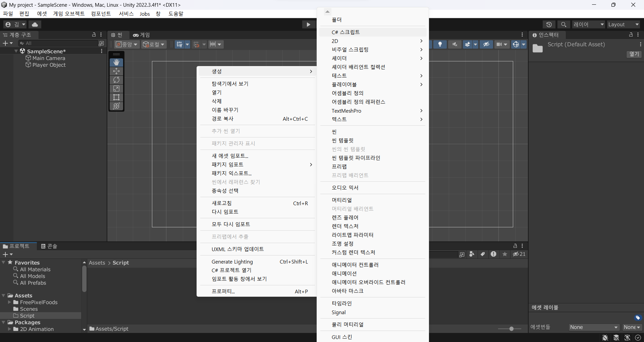Open hierarchy search in Unity Search
Viewport: 644px width, 342px height.
[101, 43]
